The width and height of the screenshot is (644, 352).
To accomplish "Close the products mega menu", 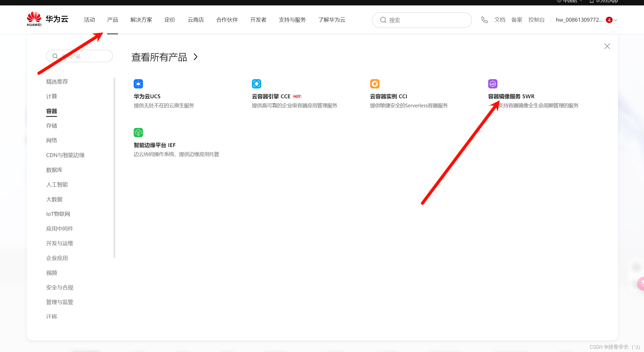I will 607,46.
